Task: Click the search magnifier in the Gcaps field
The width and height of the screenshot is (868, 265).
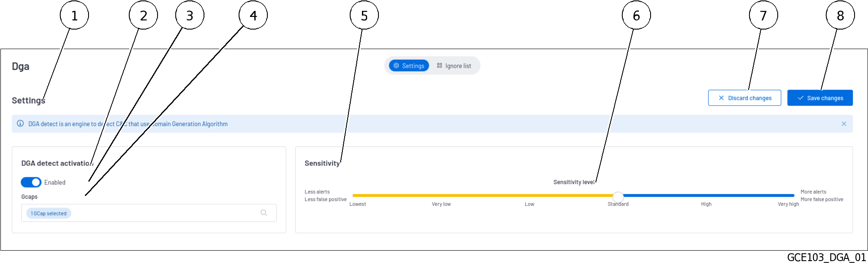Action: [x=263, y=213]
